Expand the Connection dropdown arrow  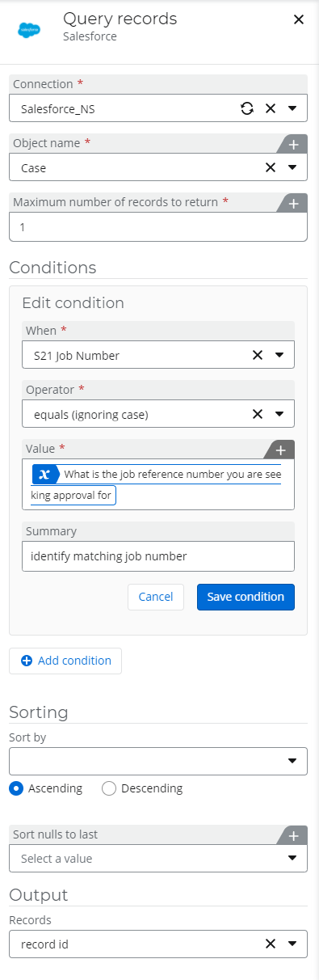tap(292, 108)
